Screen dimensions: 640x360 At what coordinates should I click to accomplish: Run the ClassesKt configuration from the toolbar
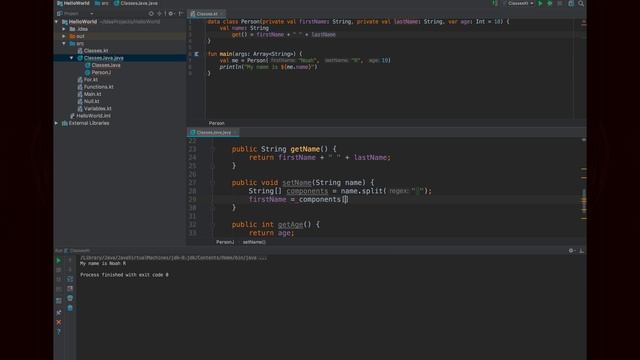(x=540, y=3)
